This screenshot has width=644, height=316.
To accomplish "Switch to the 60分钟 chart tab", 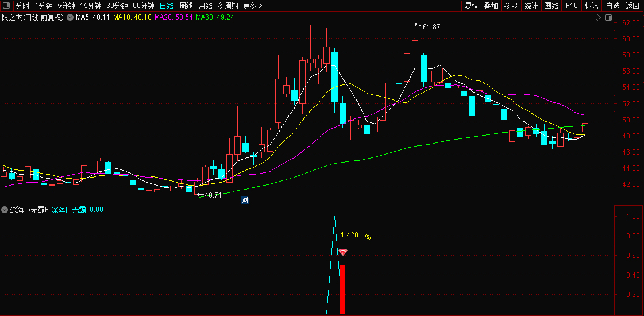I will (143, 6).
